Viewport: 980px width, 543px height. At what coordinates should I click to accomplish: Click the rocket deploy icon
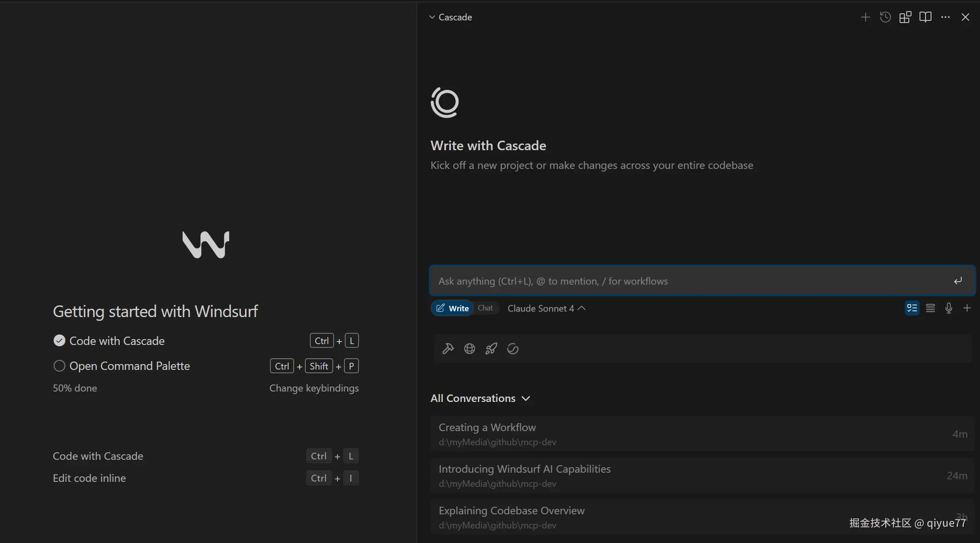(491, 349)
